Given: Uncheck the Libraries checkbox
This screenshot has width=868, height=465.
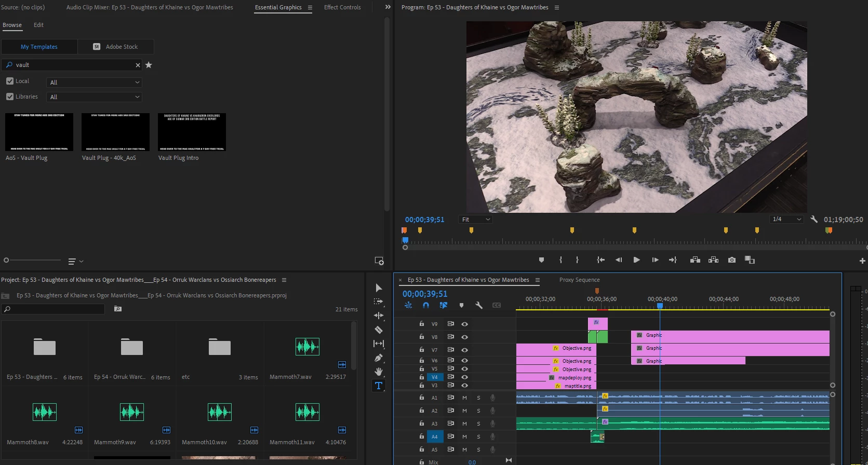Looking at the screenshot, I should tap(10, 97).
